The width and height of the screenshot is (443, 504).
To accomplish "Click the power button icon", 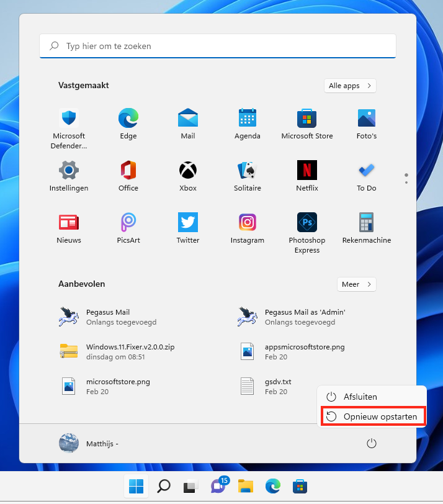I will coord(372,443).
